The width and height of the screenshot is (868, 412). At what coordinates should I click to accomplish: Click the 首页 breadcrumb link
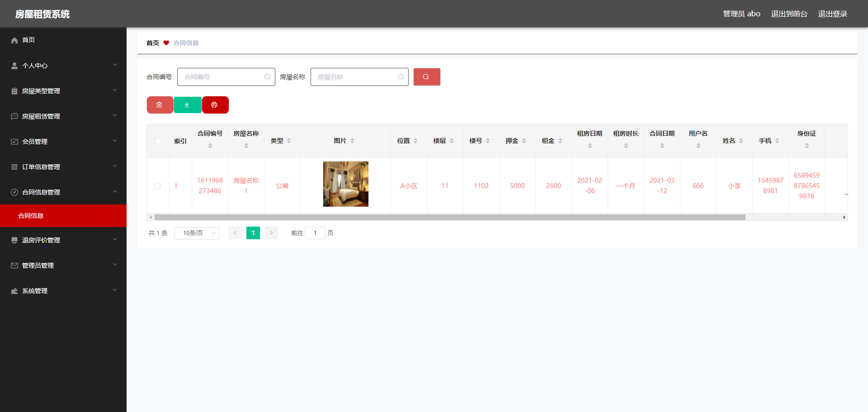coord(153,43)
